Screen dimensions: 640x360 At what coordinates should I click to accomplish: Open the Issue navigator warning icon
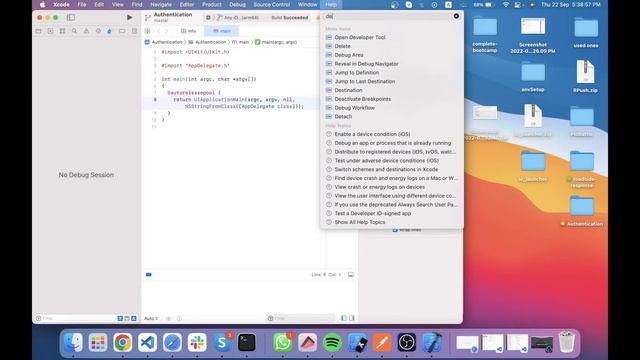tap(86, 31)
